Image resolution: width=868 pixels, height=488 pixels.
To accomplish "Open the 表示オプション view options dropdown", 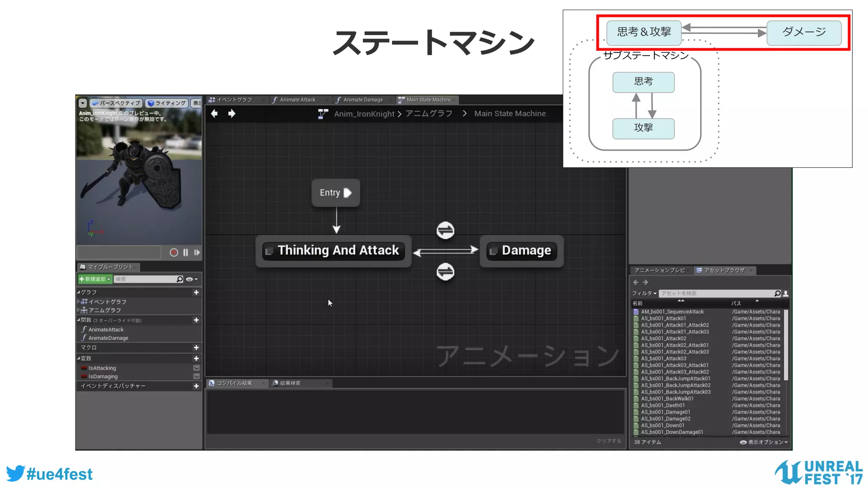I will pos(764,442).
